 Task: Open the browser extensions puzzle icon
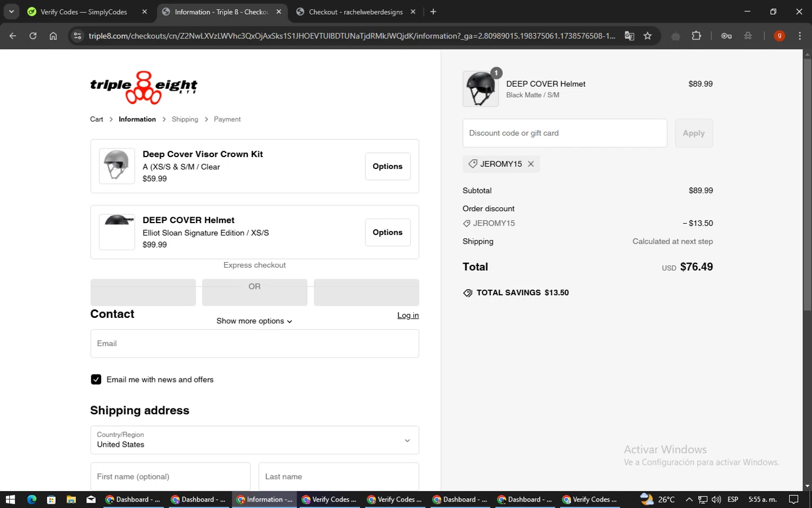696,36
